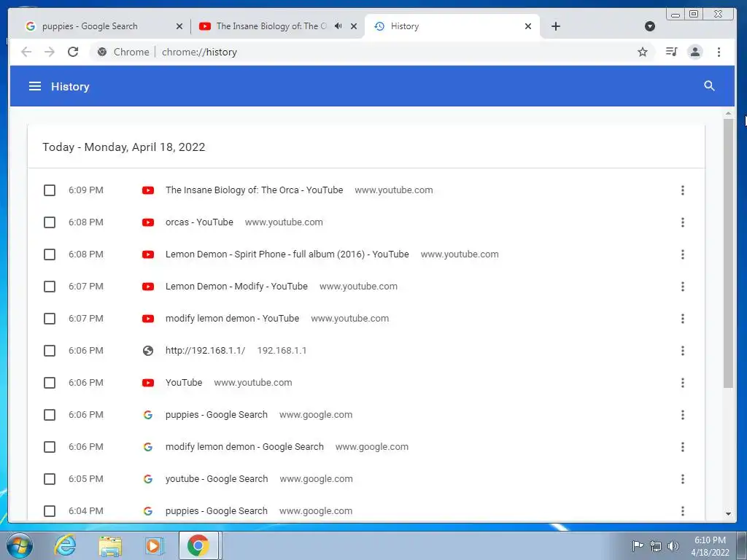
Task: Open the network icon in system tray
Action: tap(656, 545)
